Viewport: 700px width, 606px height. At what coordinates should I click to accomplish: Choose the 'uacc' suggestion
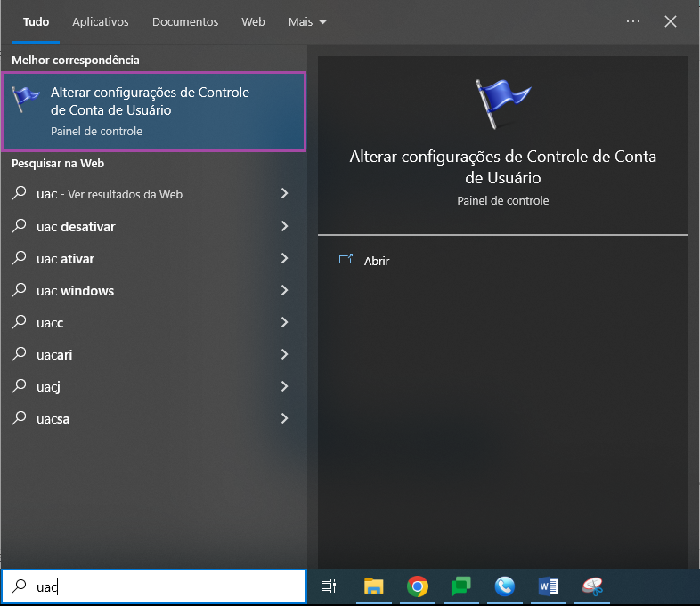click(154, 323)
